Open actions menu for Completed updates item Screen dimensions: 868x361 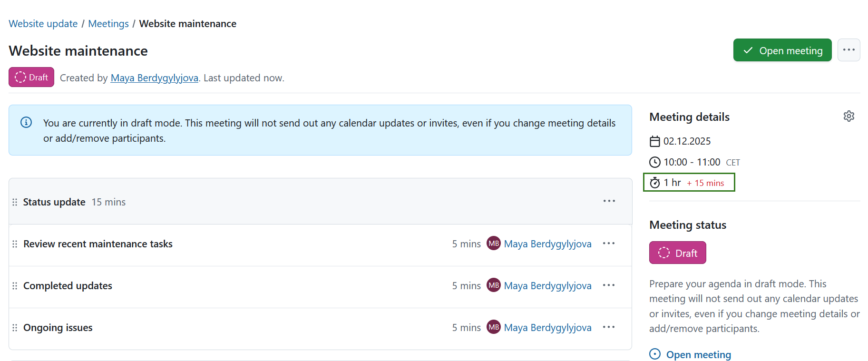tap(608, 285)
